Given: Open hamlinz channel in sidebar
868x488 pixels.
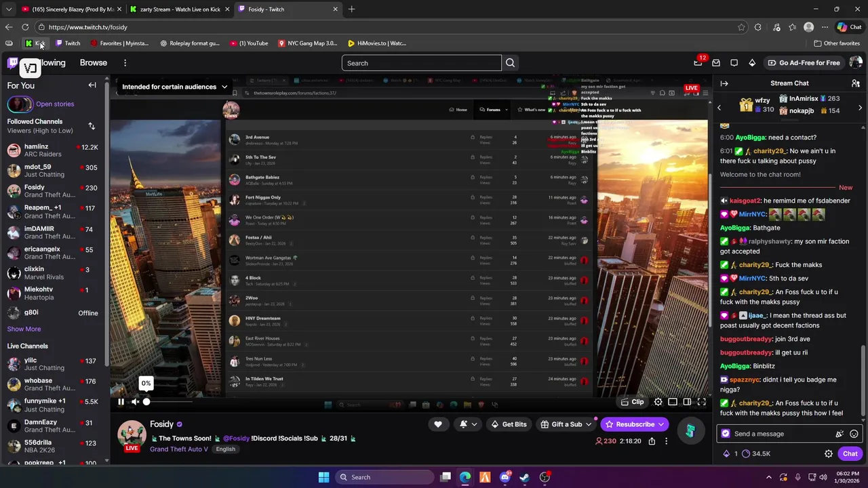Looking at the screenshot, I should click(53, 150).
